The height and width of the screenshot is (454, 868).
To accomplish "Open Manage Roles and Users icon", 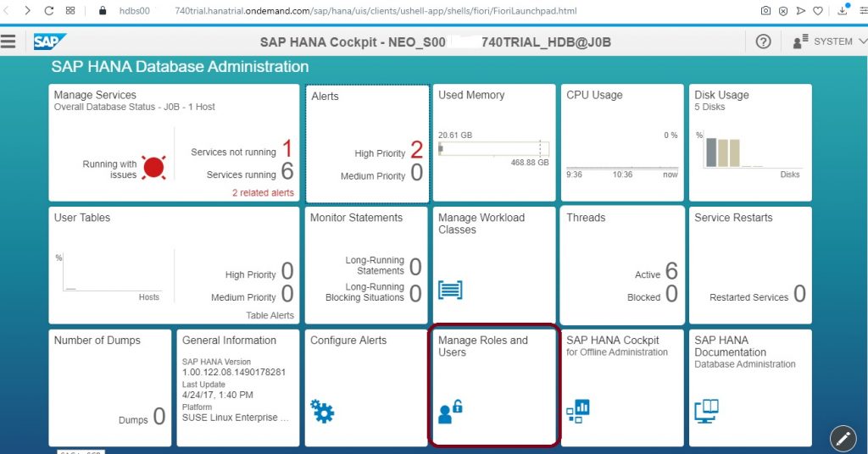I will tap(450, 412).
